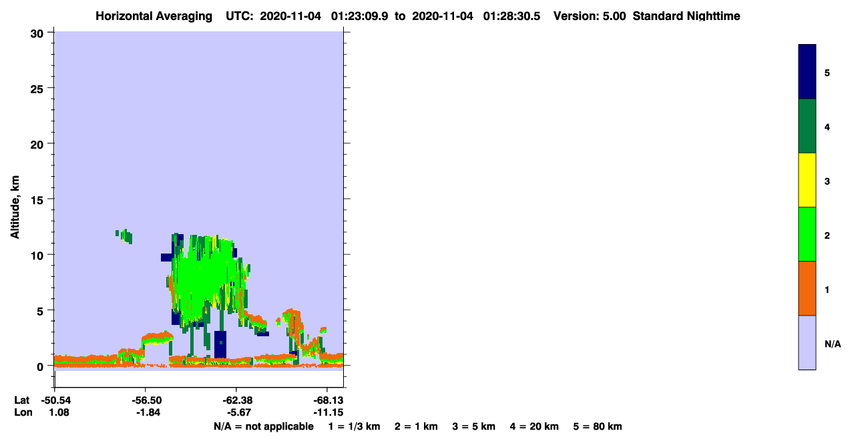868x445 pixels.
Task: Click the yellow colorbar segment labeled 3
Action: (x=807, y=180)
